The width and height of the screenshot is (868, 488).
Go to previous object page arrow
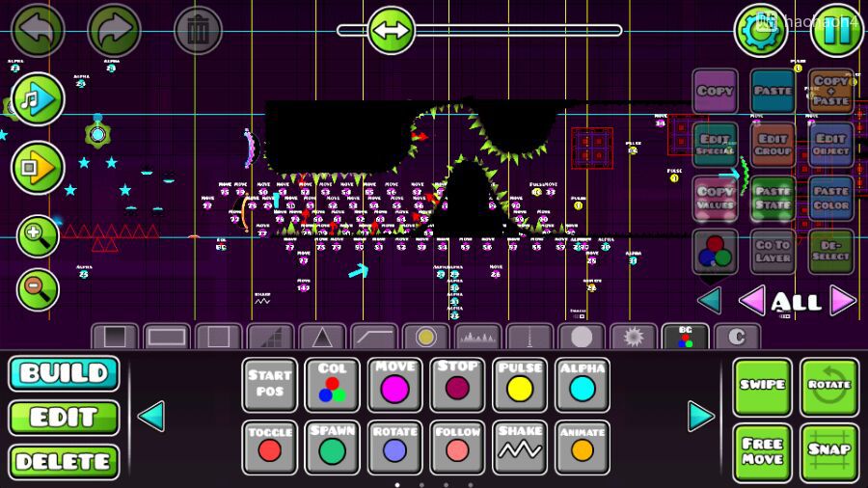click(151, 416)
